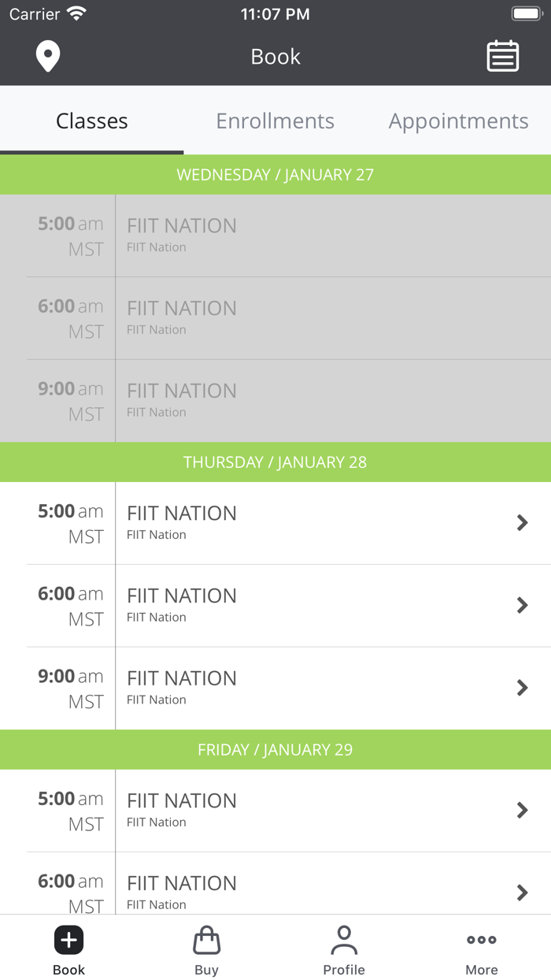Tap the battery indicator
Image resolution: width=551 pixels, height=980 pixels.
pyautogui.click(x=526, y=13)
